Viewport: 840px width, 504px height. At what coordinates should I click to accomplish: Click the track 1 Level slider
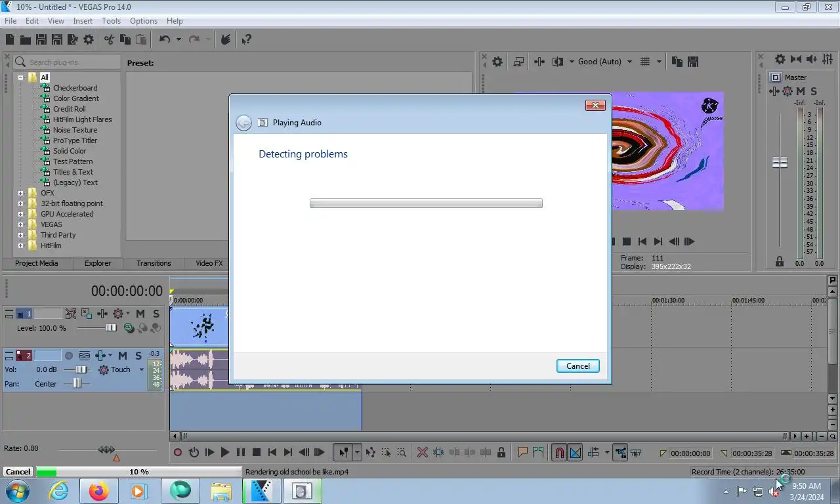point(111,328)
